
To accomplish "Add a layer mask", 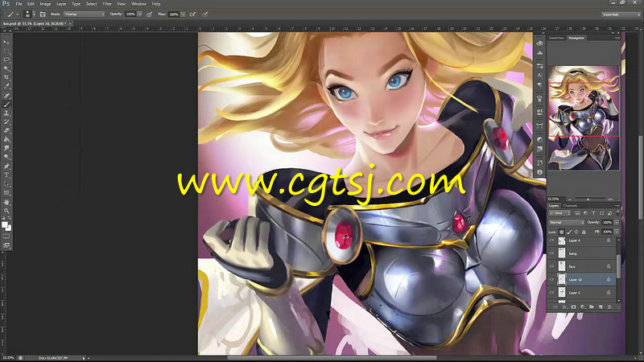I will coord(574,307).
